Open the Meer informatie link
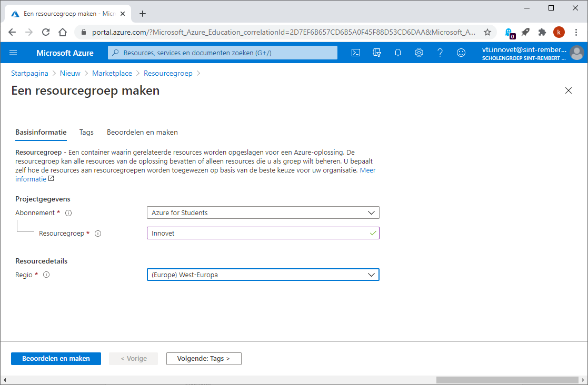Image resolution: width=588 pixels, height=385 pixels. point(368,170)
